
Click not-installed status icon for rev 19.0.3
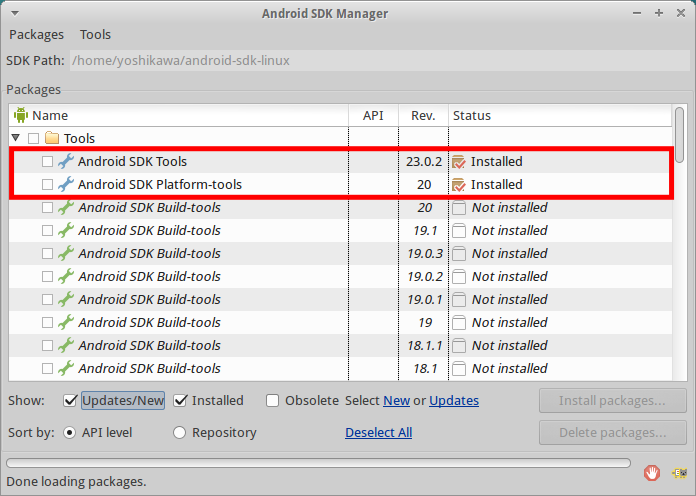coord(459,254)
